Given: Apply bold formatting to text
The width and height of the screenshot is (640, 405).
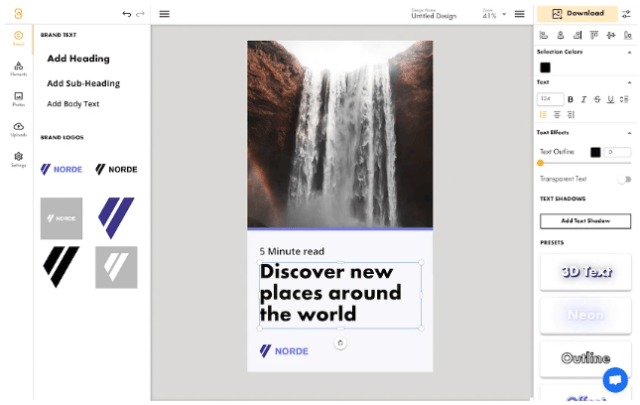Looking at the screenshot, I should (571, 99).
